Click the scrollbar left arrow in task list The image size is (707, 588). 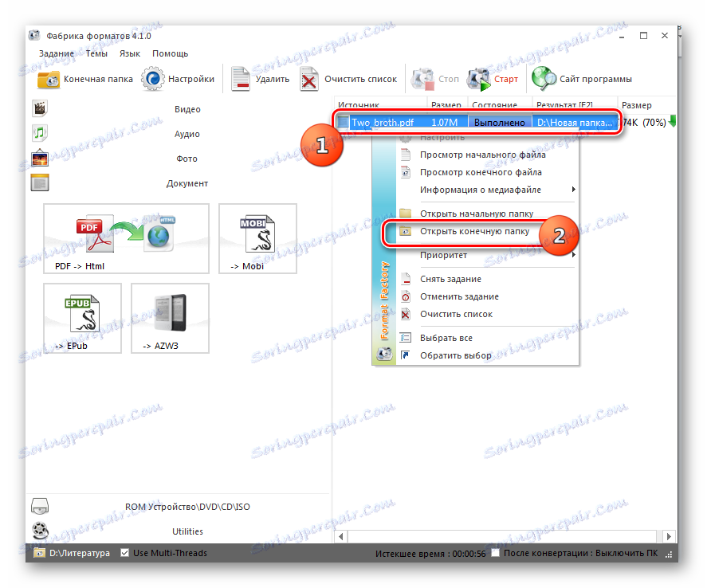pos(341,537)
